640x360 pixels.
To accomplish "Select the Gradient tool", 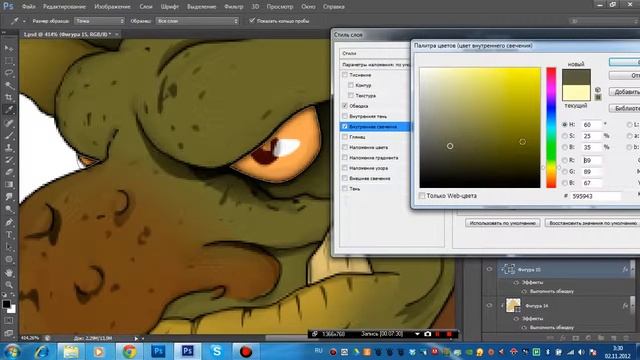I will [x=9, y=184].
